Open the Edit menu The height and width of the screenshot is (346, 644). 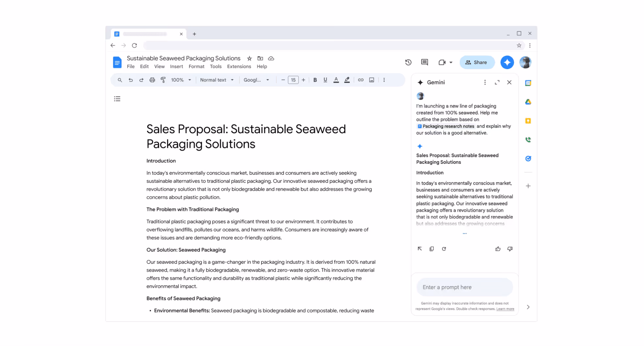click(x=144, y=67)
